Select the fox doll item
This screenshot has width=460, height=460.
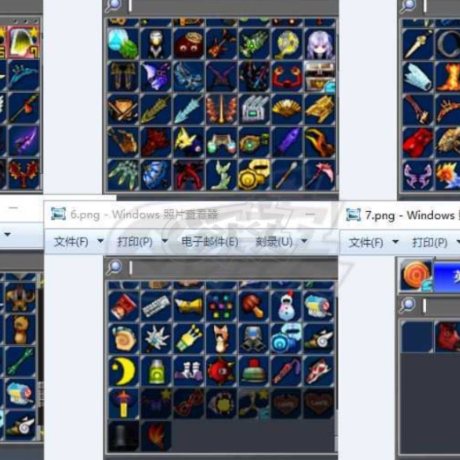pos(221,338)
